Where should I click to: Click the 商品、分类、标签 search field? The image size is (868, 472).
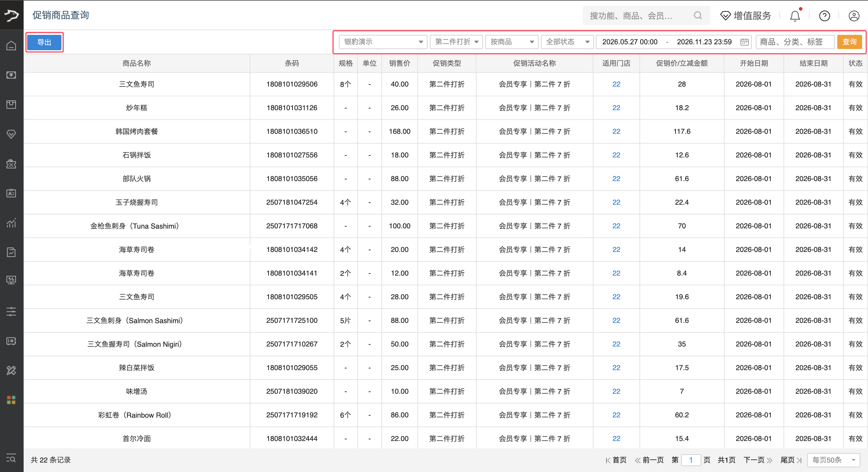point(795,42)
